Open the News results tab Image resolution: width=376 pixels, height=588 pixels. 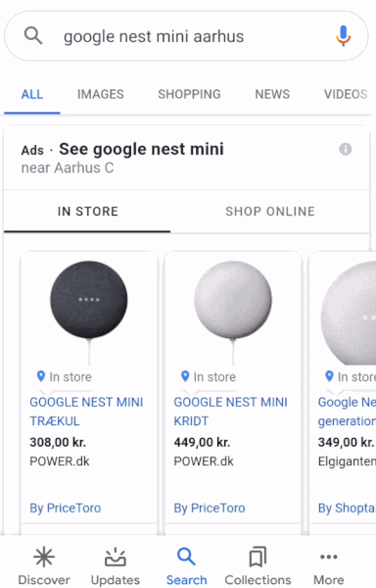coord(272,94)
